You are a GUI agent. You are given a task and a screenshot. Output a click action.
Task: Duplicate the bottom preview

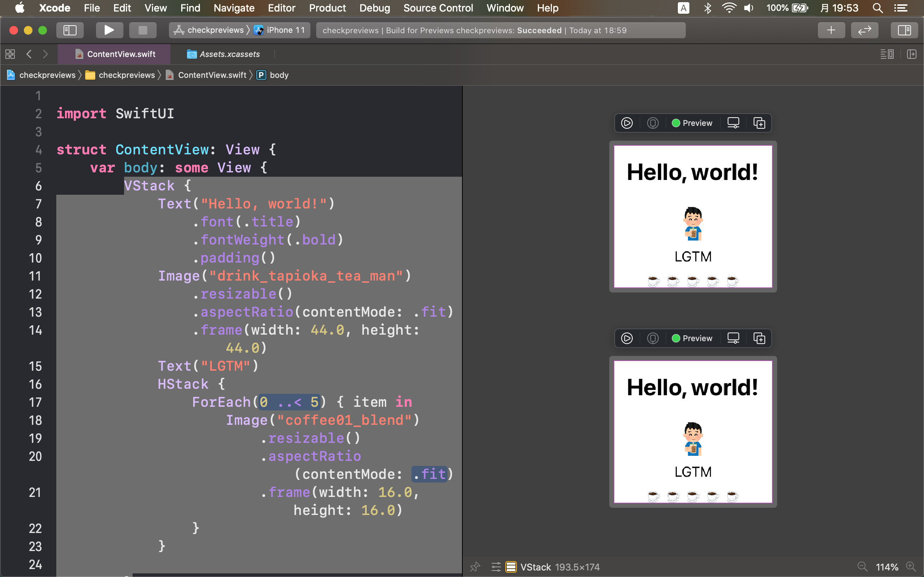coord(759,338)
